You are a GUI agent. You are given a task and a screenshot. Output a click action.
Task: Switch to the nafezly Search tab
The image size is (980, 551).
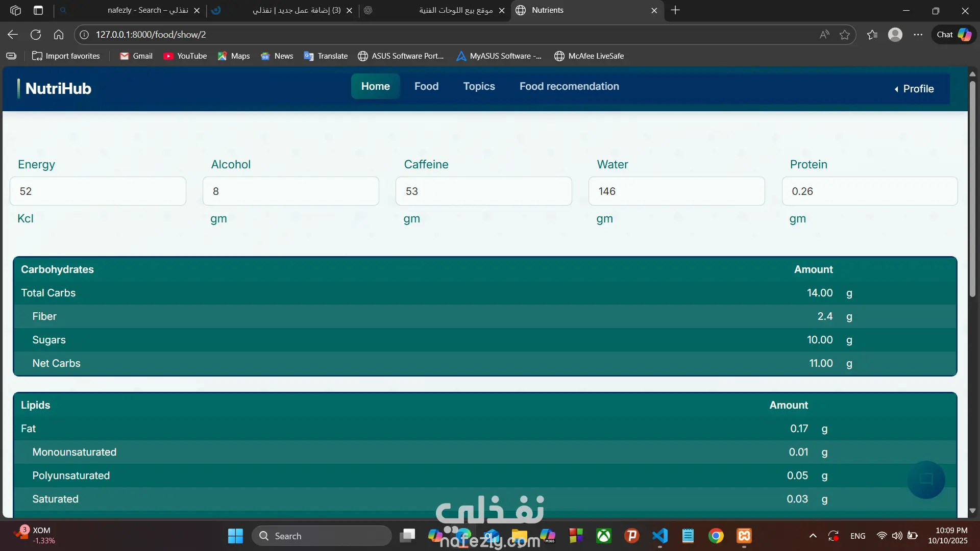point(148,10)
